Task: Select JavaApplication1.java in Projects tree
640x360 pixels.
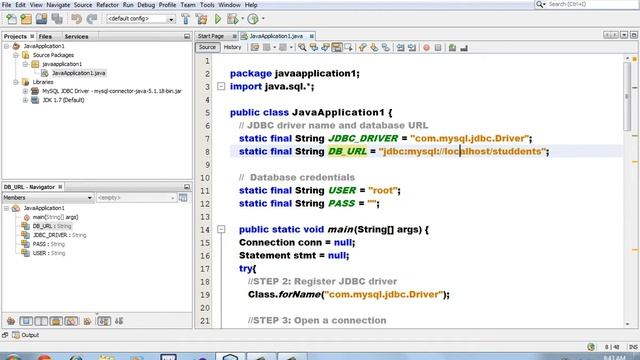Action: coord(78,73)
